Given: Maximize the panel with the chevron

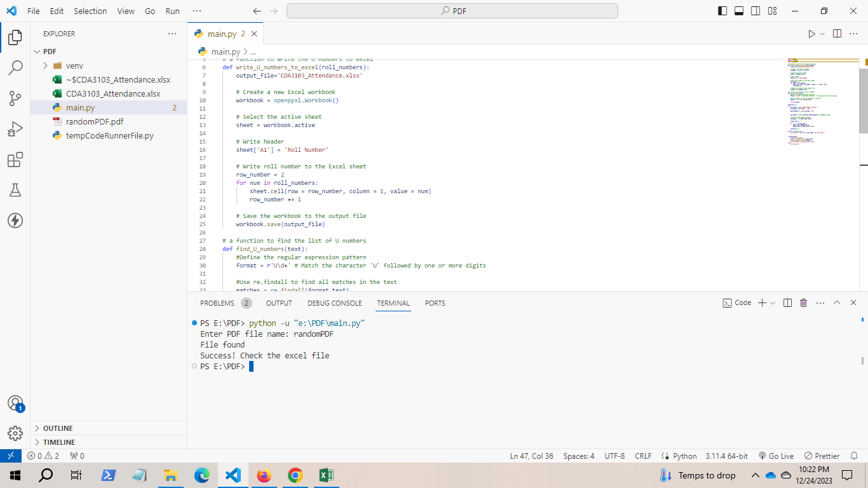Looking at the screenshot, I should click(x=837, y=303).
